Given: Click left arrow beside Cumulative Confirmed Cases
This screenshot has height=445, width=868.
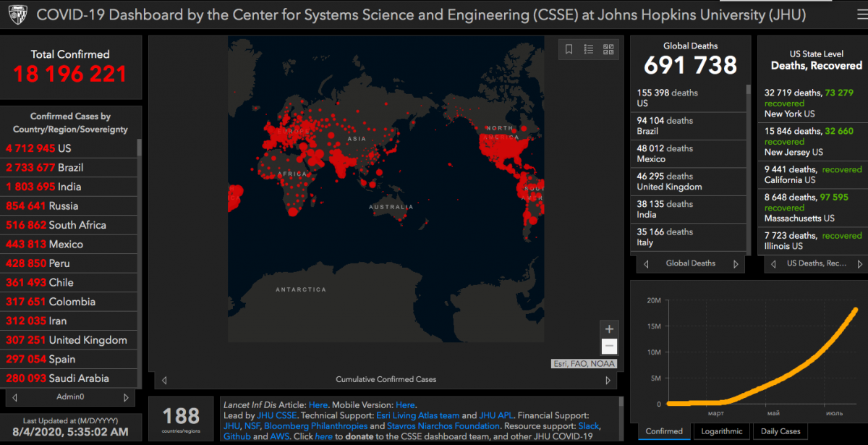Looking at the screenshot, I should [163, 380].
